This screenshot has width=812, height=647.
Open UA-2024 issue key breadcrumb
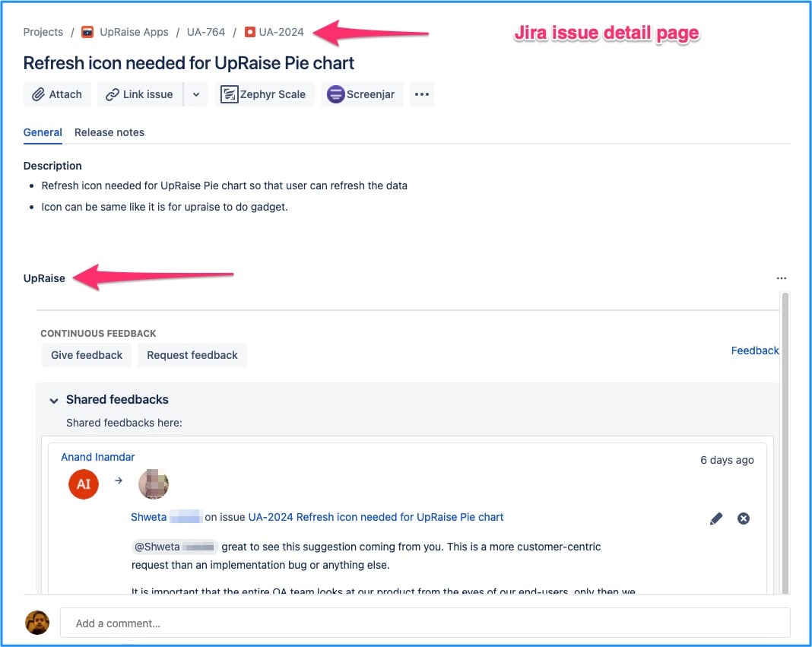click(281, 32)
